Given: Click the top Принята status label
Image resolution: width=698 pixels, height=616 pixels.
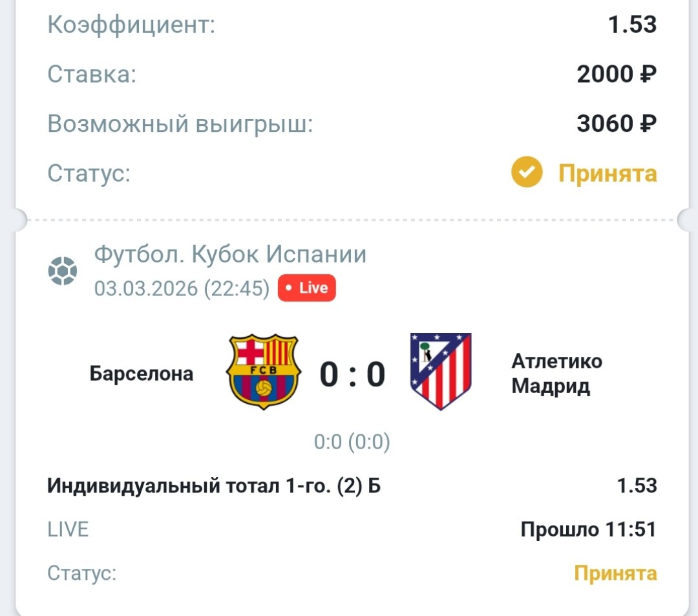Looking at the screenshot, I should point(608,173).
